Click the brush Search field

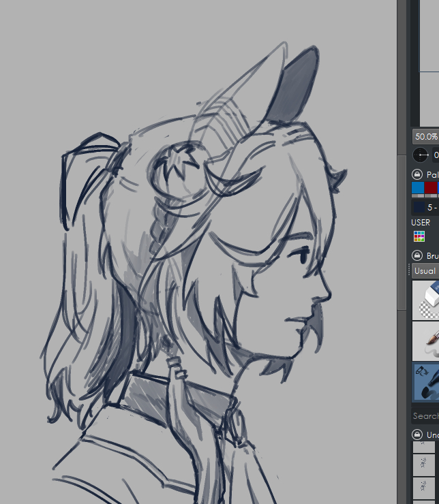[425, 415]
